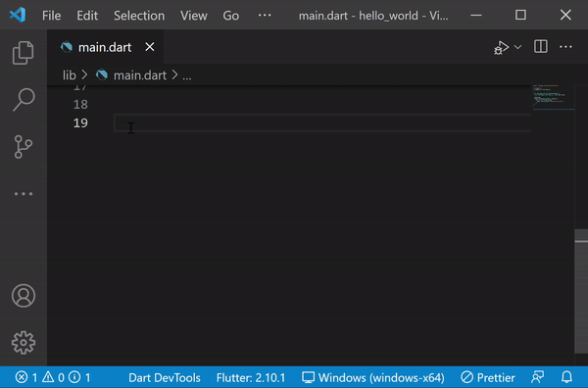Maximize the VS Code window
588x388 pixels.
[520, 15]
